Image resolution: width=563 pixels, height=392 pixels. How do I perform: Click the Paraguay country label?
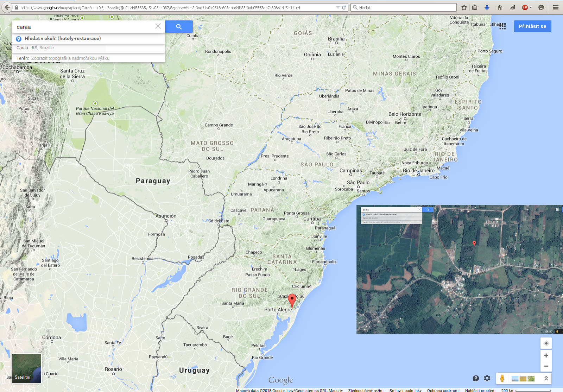pos(153,181)
